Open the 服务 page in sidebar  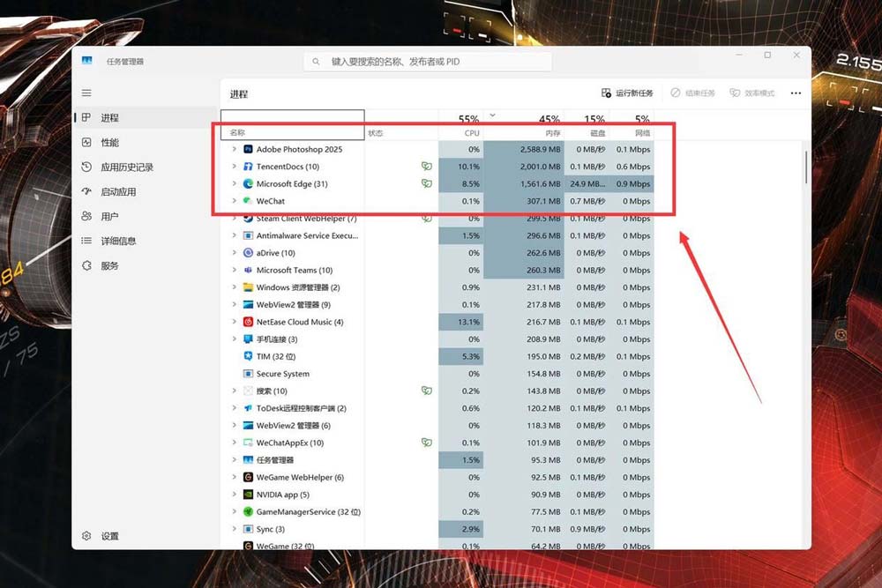146,266
